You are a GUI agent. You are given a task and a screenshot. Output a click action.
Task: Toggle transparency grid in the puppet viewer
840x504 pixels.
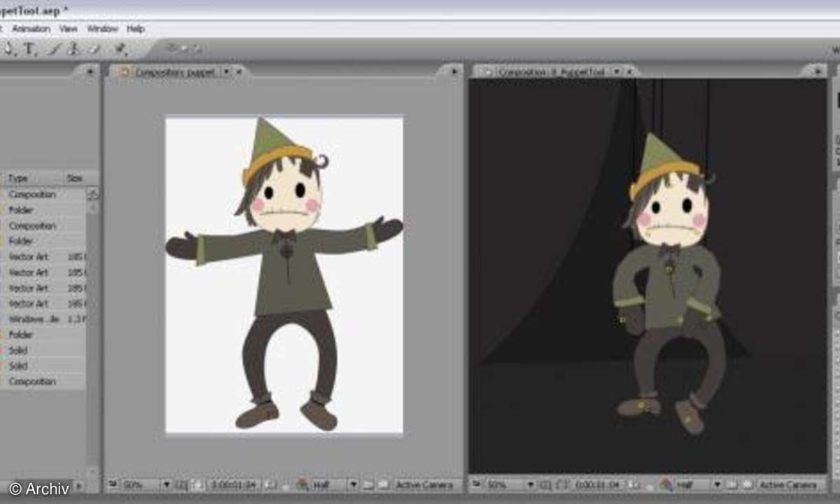[x=383, y=484]
